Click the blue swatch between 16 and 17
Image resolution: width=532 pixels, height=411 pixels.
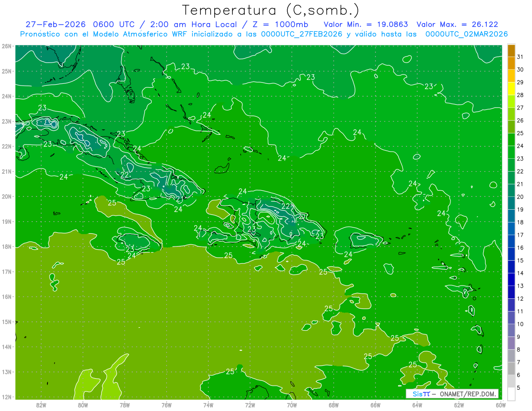pyautogui.click(x=511, y=241)
